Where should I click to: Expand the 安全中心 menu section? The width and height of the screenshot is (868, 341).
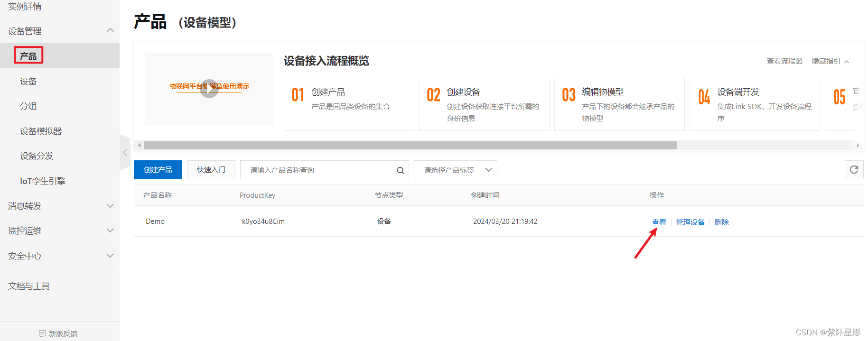tap(110, 256)
